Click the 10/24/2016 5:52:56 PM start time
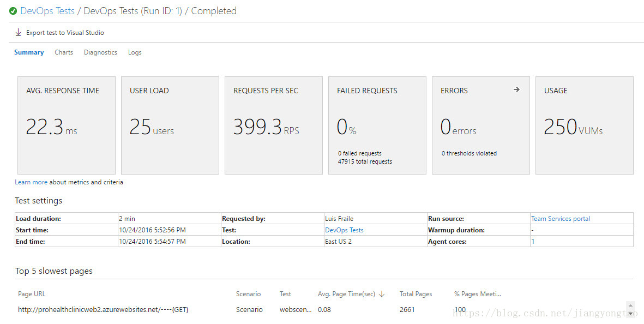The width and height of the screenshot is (644, 324). click(152, 230)
